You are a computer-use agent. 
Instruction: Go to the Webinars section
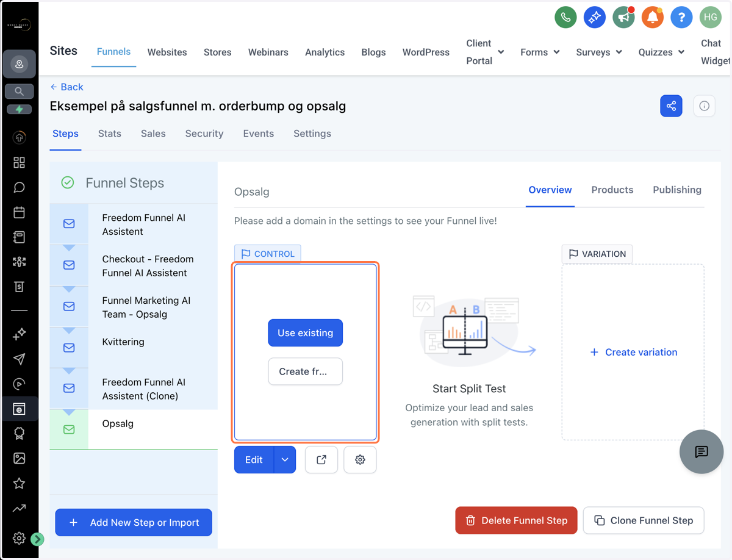click(x=268, y=52)
